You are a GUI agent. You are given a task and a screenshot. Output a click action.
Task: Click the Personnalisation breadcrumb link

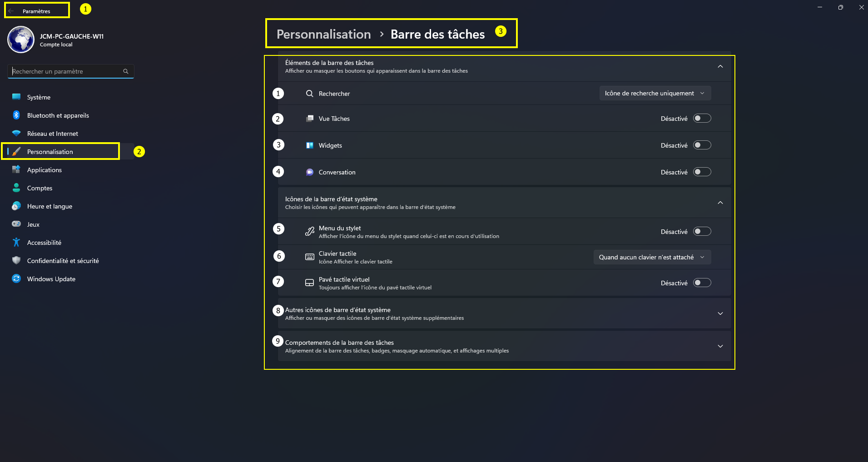[323, 34]
